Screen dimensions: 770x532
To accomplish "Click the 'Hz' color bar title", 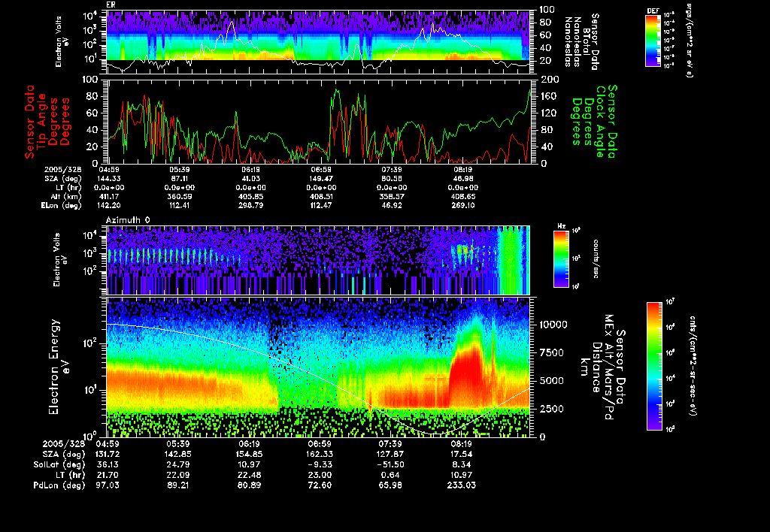I will pyautogui.click(x=561, y=226).
